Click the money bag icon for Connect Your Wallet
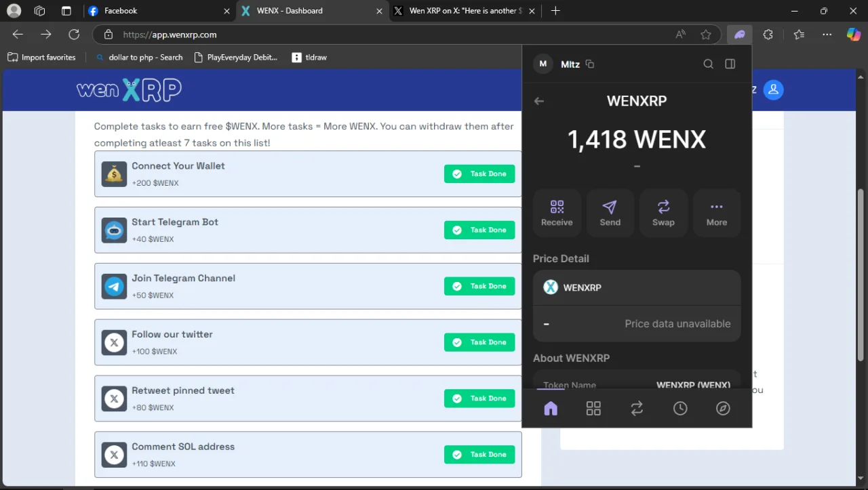 (114, 174)
